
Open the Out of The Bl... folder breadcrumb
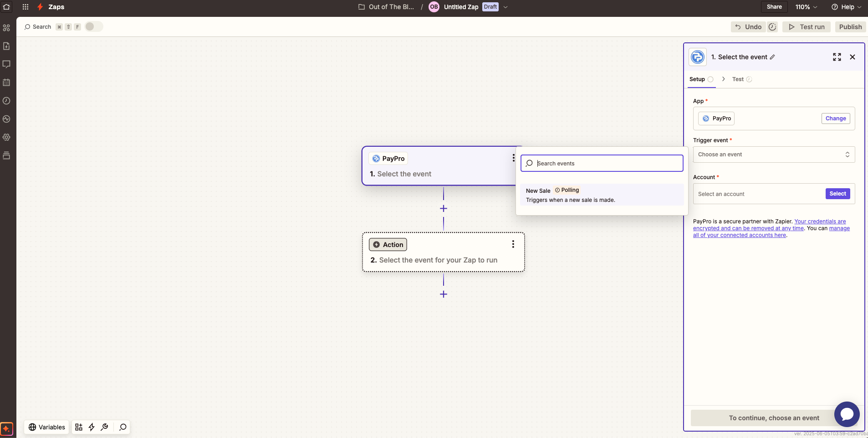386,7
